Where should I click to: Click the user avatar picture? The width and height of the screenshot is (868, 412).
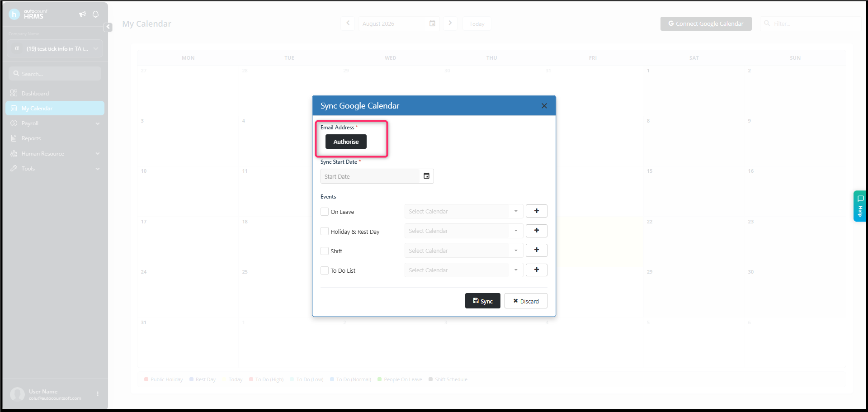point(18,394)
